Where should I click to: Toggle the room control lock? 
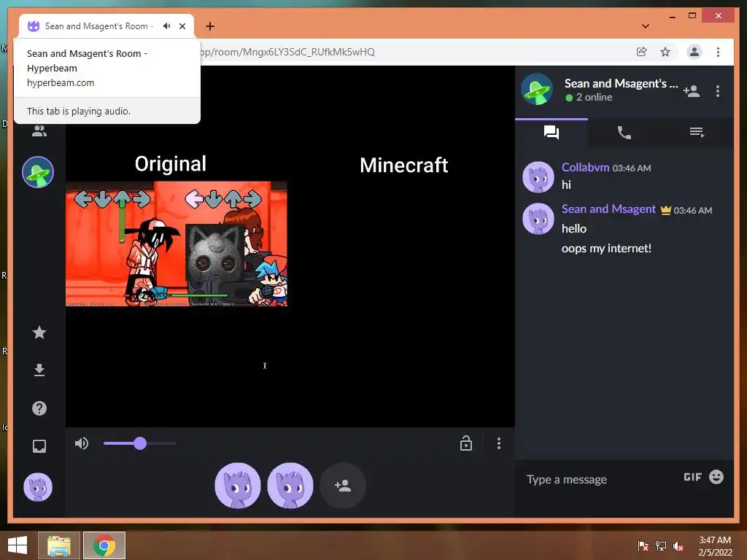[466, 443]
